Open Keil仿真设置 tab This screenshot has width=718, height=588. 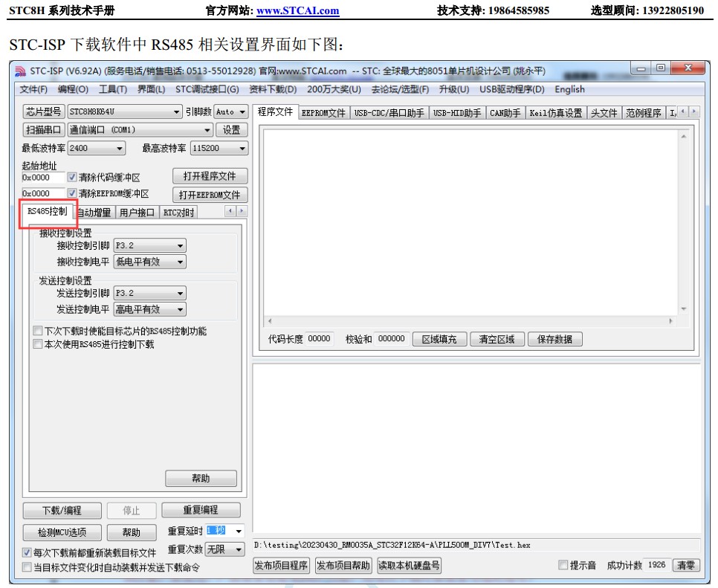click(x=556, y=113)
